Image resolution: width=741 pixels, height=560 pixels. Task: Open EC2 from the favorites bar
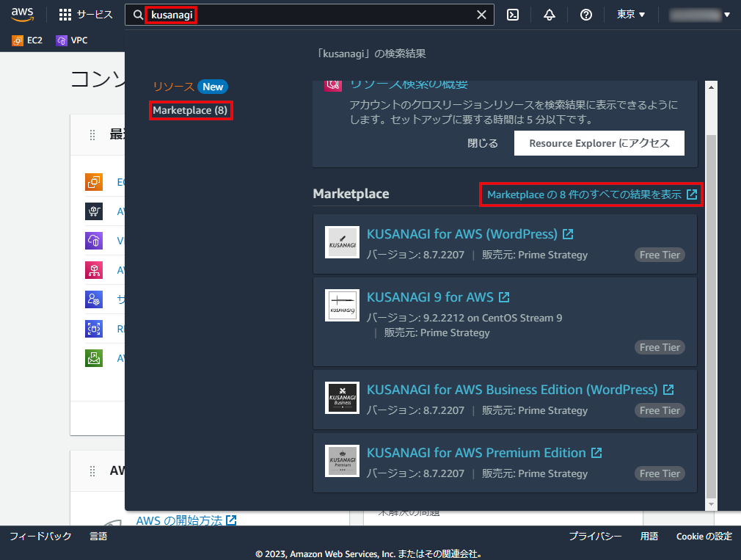(x=27, y=40)
